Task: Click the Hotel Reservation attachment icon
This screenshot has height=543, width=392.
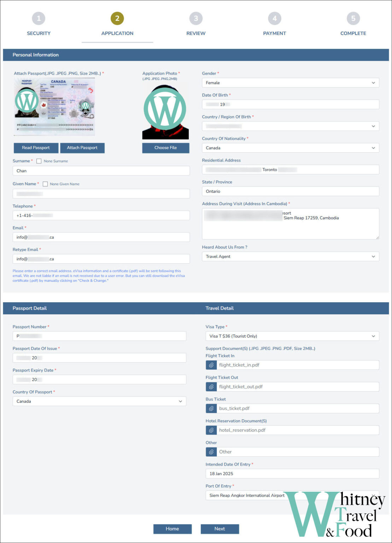Action: click(x=211, y=430)
